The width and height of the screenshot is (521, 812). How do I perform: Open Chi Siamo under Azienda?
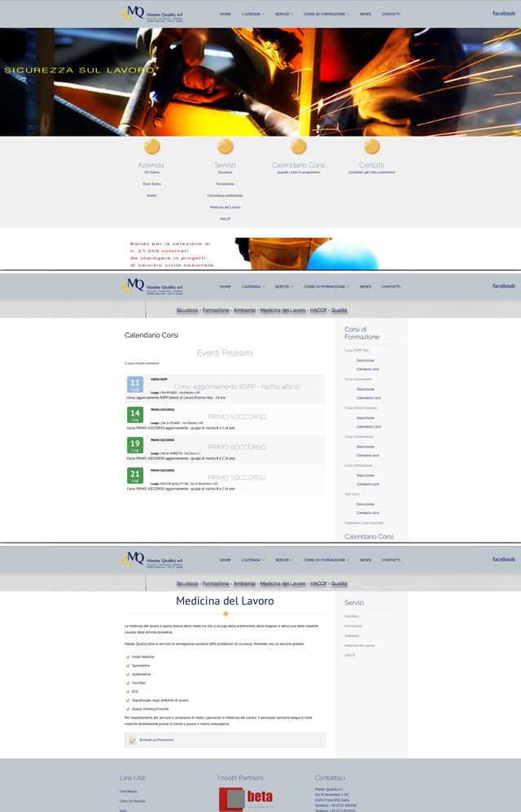[x=151, y=172]
